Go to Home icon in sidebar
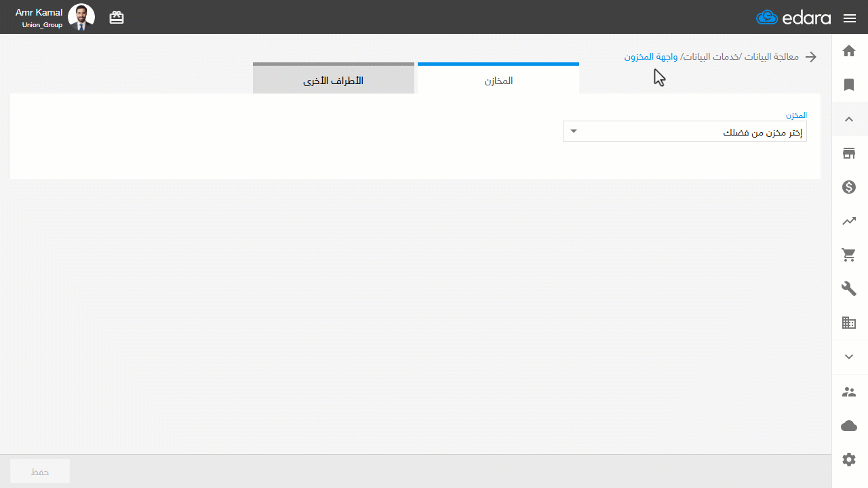This screenshot has height=488, width=868. coord(849,51)
